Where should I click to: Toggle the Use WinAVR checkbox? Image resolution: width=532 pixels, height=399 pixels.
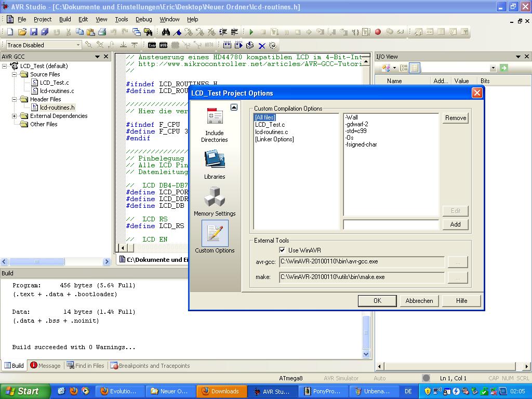coord(282,250)
